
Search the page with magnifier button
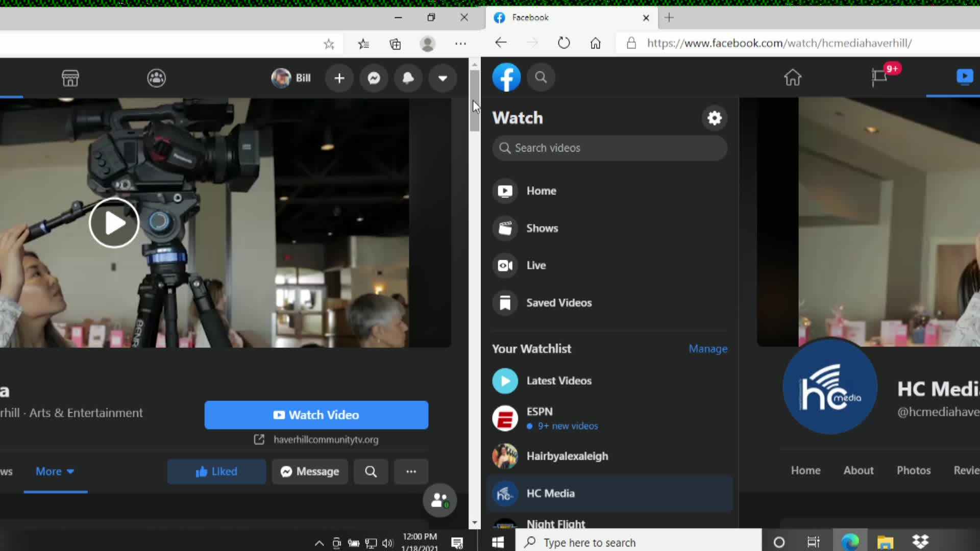click(371, 471)
